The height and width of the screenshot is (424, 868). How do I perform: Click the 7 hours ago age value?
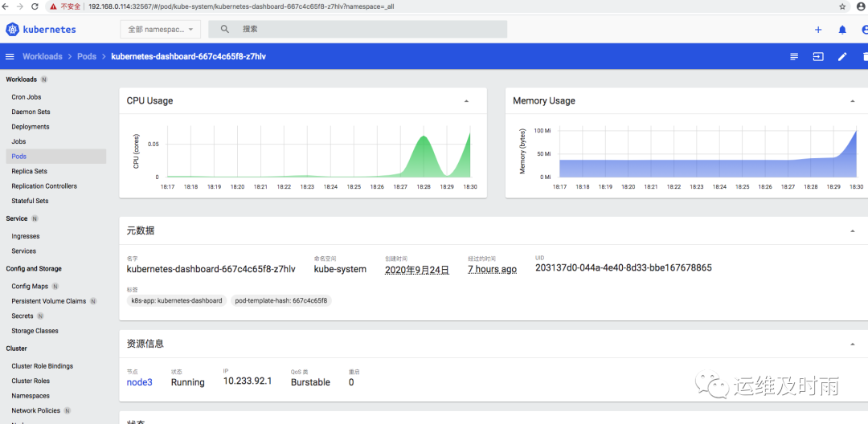click(492, 269)
